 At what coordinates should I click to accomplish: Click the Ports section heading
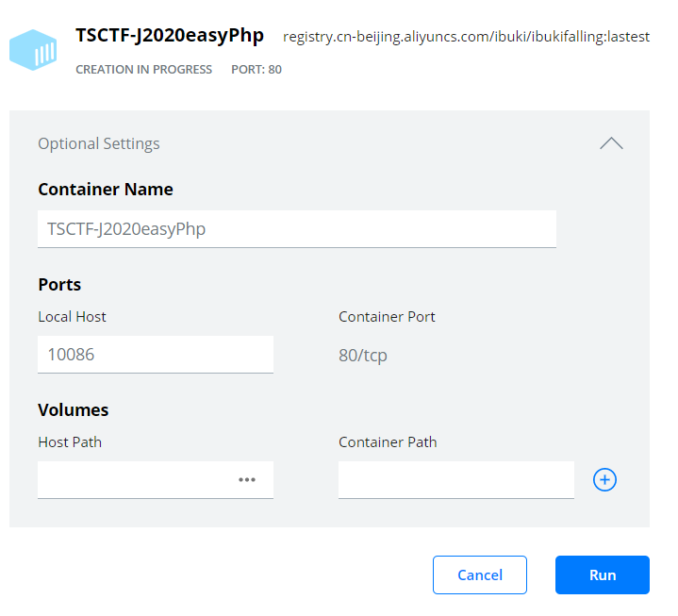[x=59, y=285]
